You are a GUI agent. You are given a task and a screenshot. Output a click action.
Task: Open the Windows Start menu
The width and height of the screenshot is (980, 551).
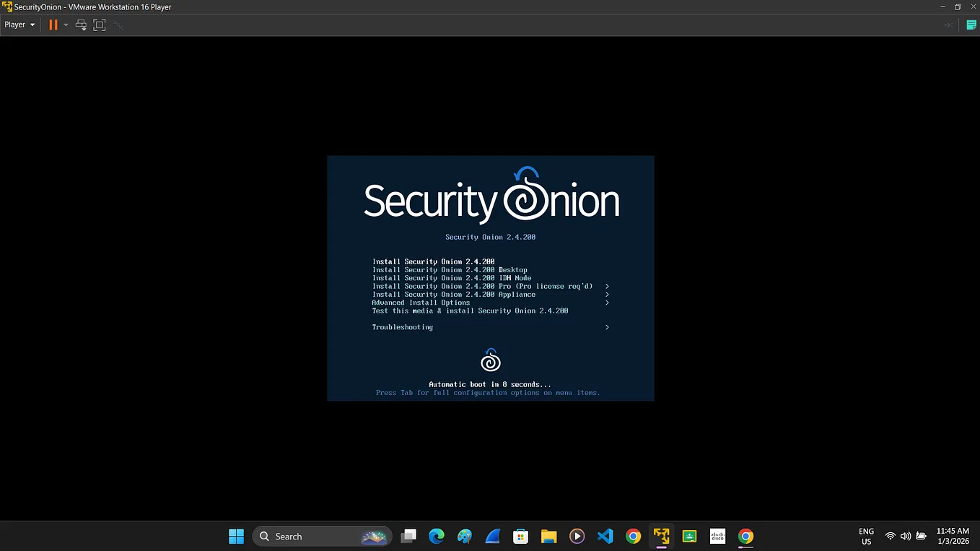[x=236, y=537]
